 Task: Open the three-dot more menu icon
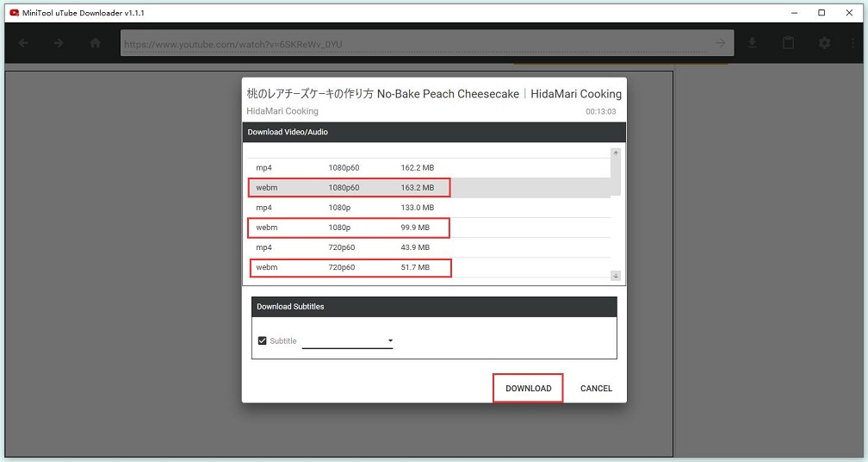[x=853, y=42]
